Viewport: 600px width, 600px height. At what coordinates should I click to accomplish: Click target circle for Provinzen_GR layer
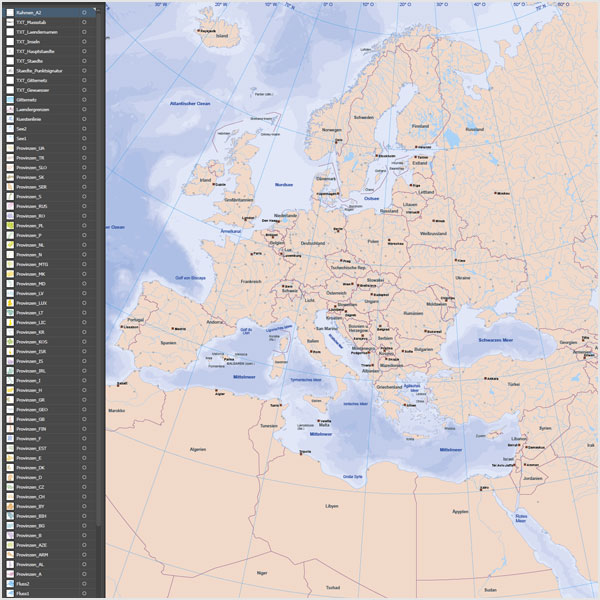click(84, 400)
